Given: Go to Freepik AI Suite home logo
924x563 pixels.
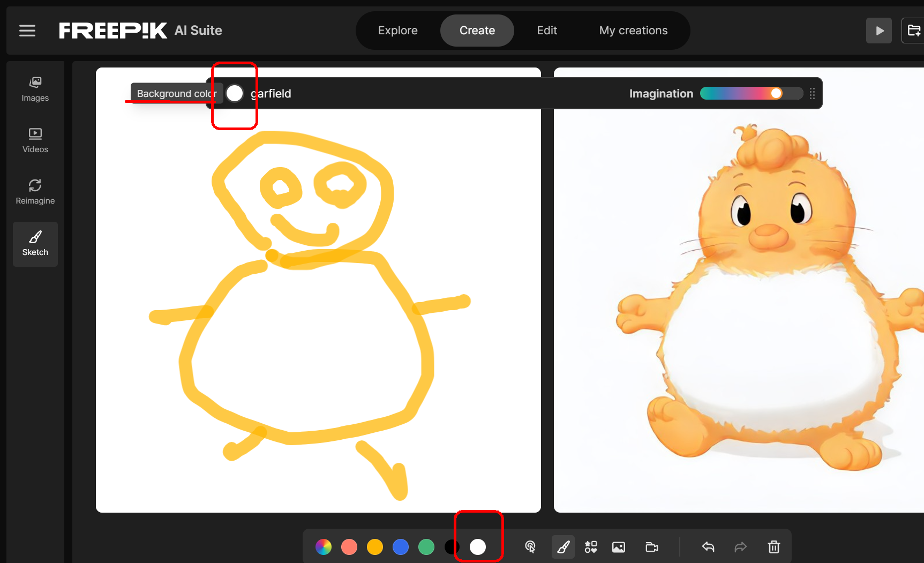Looking at the screenshot, I should point(140,31).
